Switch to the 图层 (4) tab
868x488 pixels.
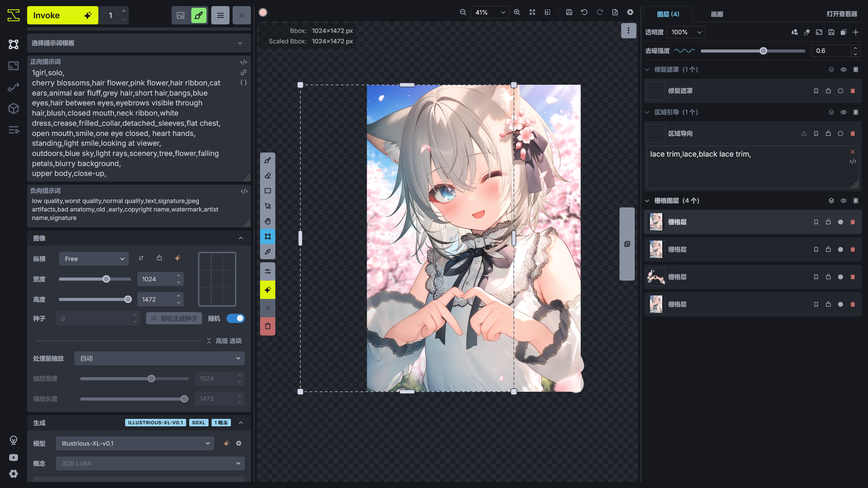tap(668, 14)
